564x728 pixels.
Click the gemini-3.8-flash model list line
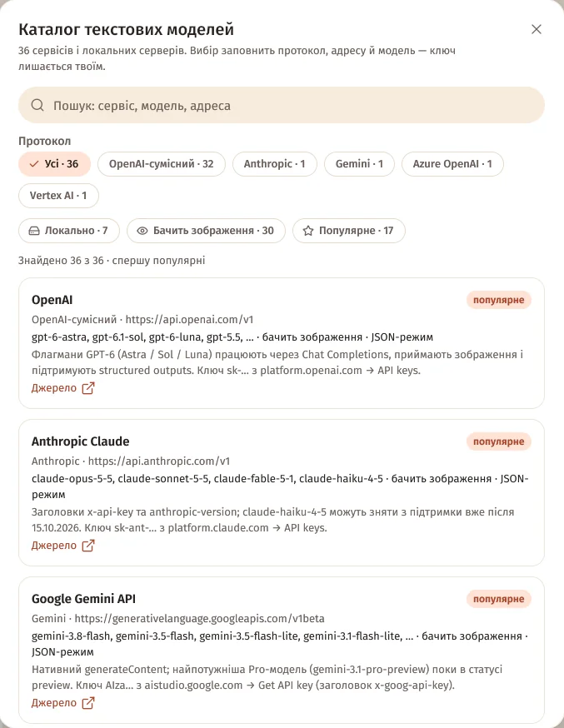tap(280, 644)
